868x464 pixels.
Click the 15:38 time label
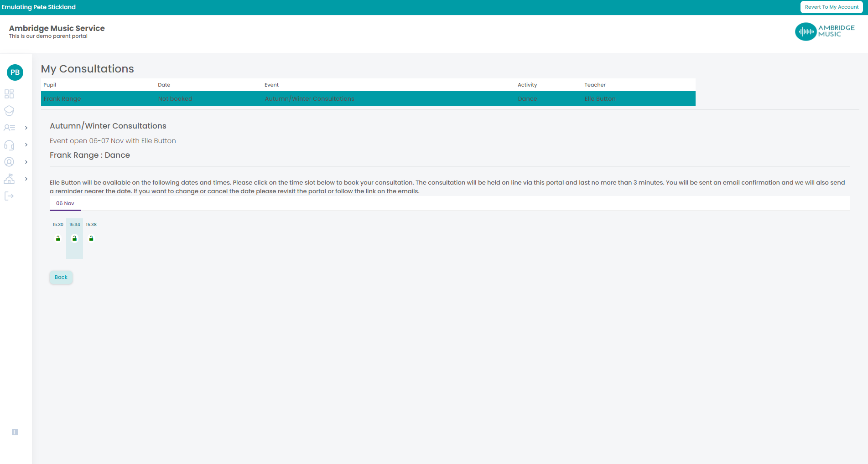pos(91,225)
